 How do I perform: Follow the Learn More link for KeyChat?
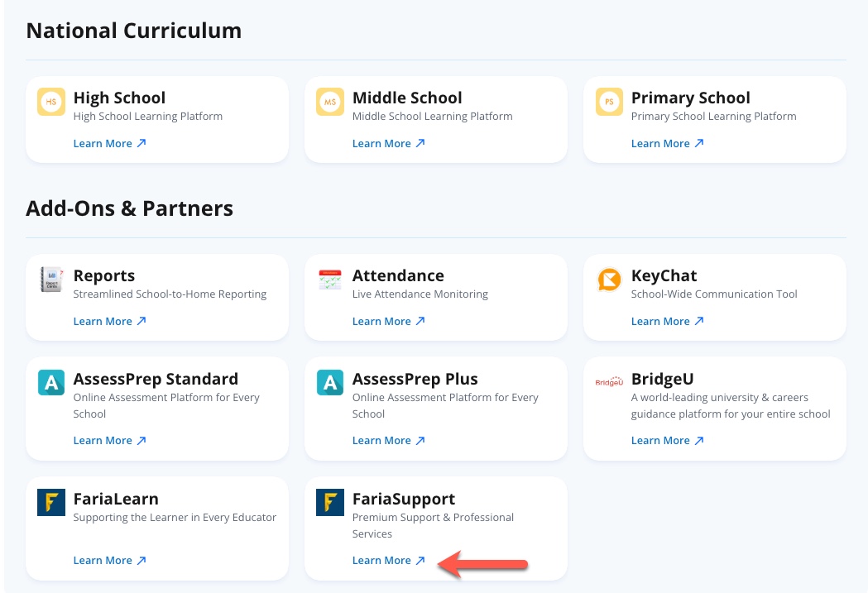[x=668, y=322]
